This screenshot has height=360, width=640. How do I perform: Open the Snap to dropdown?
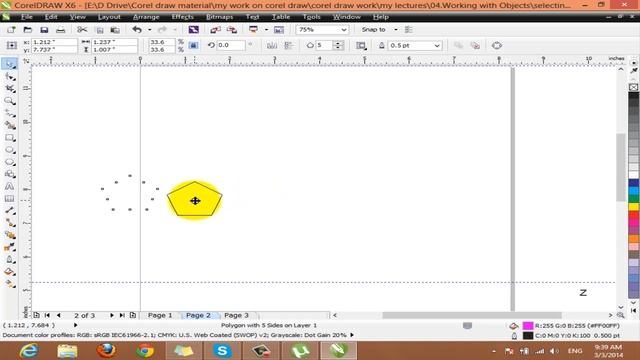pos(380,30)
